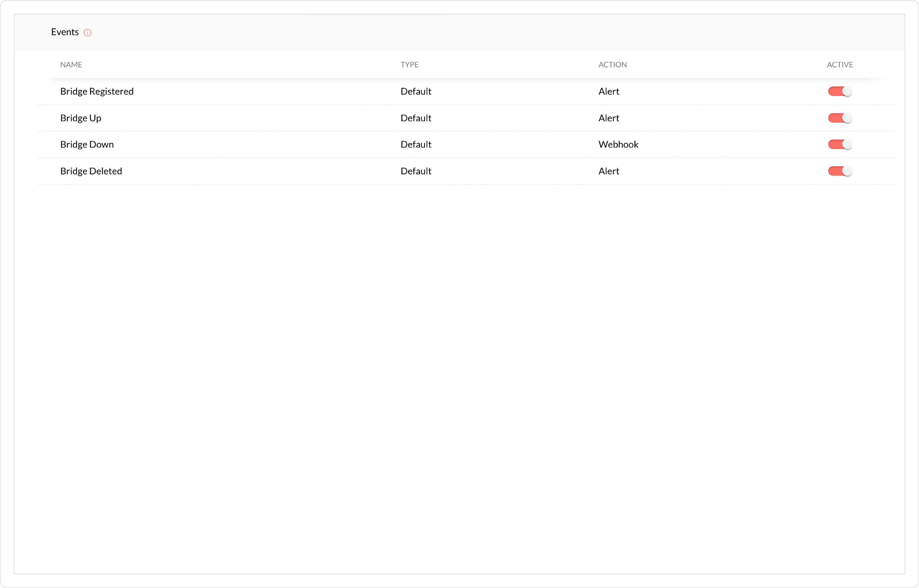This screenshot has width=919, height=588.
Task: Click the ACTIVE column header
Action: tap(840, 64)
